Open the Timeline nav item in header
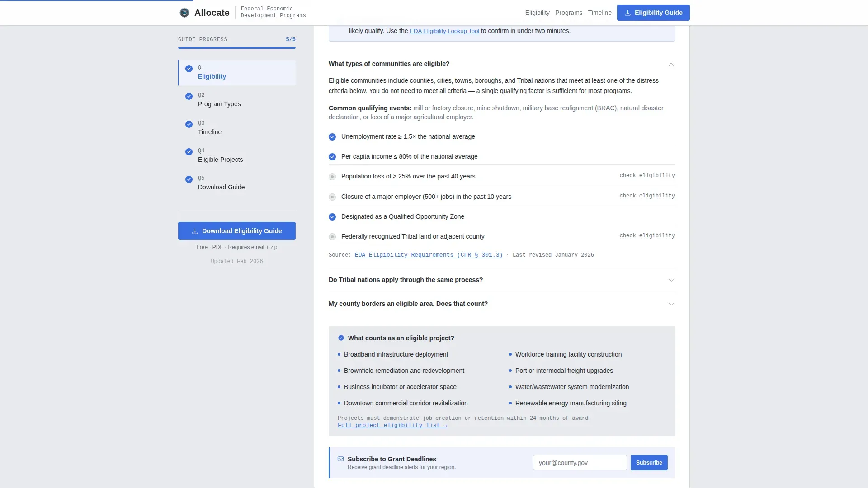Screen dimensions: 868x488 [600, 13]
